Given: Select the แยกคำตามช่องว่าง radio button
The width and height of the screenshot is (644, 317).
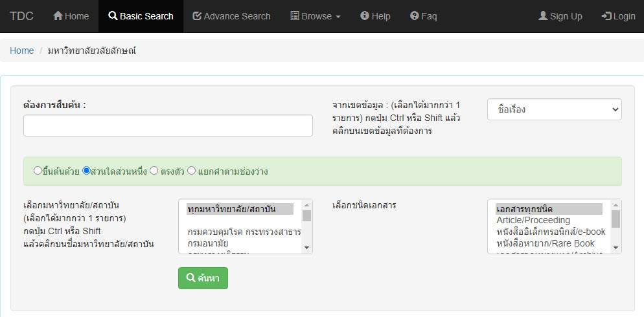Looking at the screenshot, I should click(191, 171).
